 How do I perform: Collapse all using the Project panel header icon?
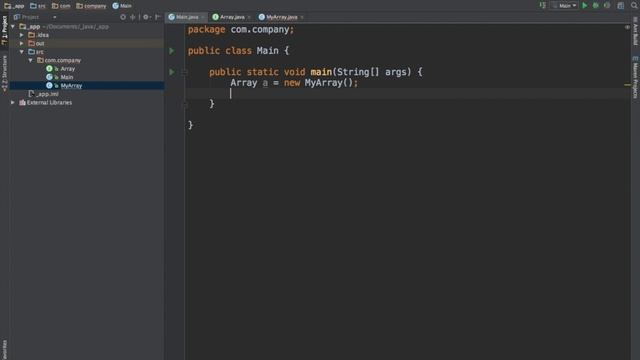(133, 17)
